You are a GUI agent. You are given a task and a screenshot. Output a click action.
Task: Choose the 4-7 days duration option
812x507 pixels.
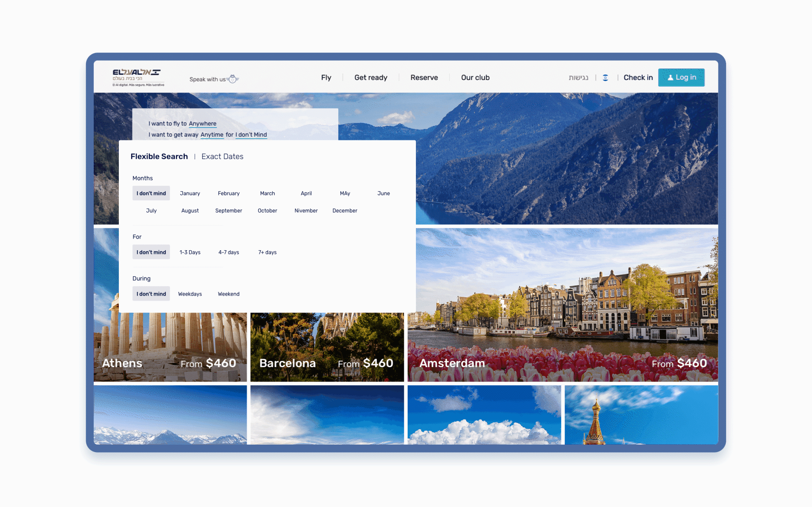point(229,252)
